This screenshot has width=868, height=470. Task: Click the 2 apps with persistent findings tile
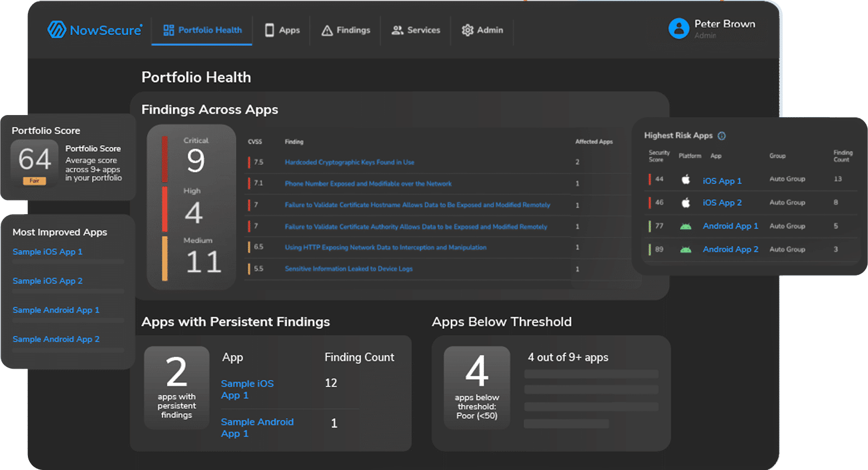coord(177,388)
